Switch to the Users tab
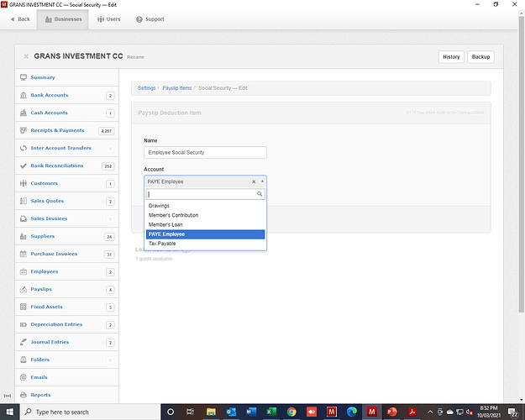The width and height of the screenshot is (525, 420). 109,19
